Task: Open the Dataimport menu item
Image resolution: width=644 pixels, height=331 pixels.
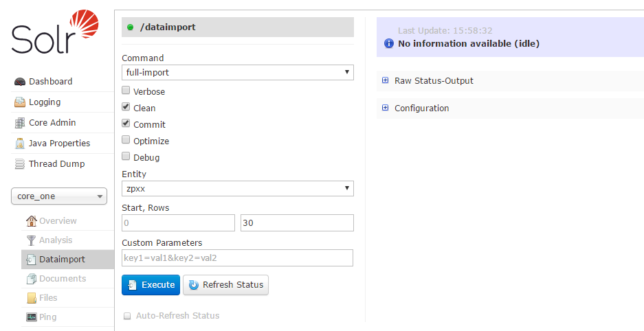Action: 62,260
